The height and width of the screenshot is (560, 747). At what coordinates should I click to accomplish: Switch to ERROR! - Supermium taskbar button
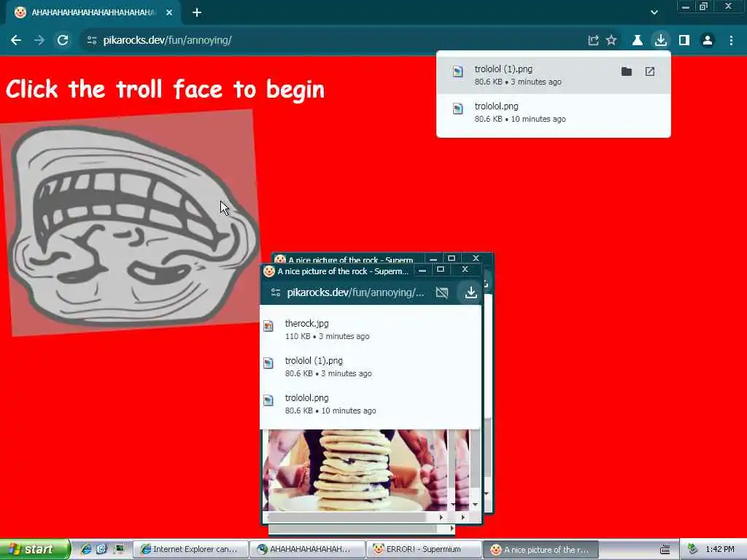[424, 550]
